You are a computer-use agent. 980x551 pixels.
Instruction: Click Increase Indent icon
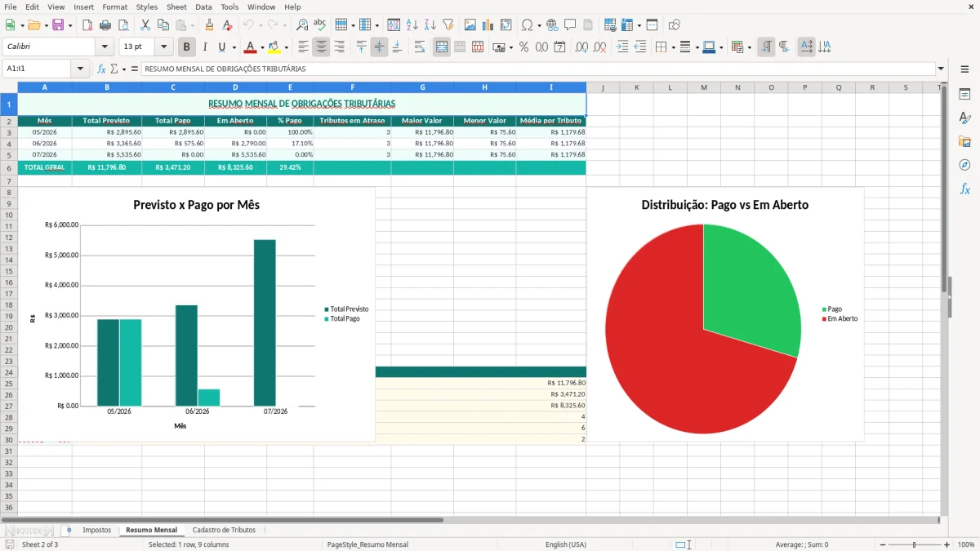(622, 47)
